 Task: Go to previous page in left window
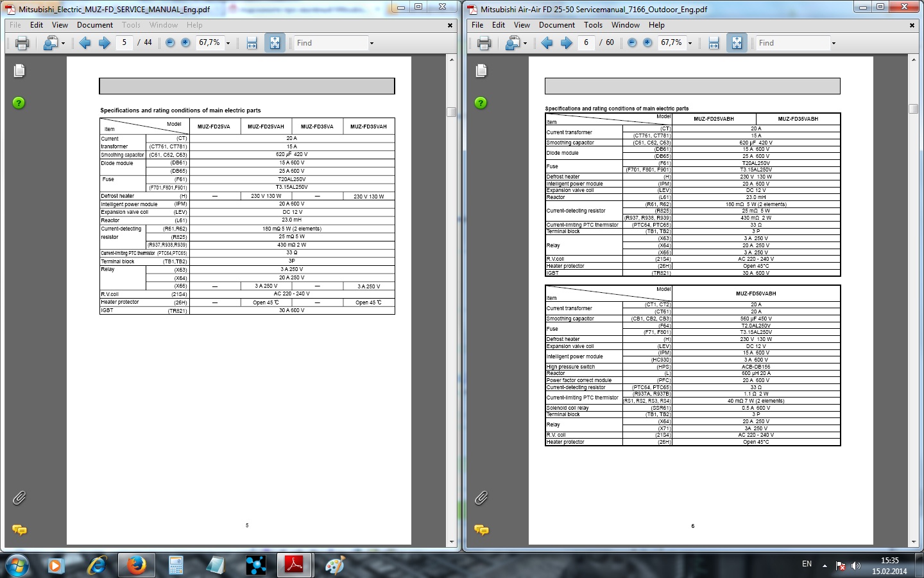tap(85, 43)
